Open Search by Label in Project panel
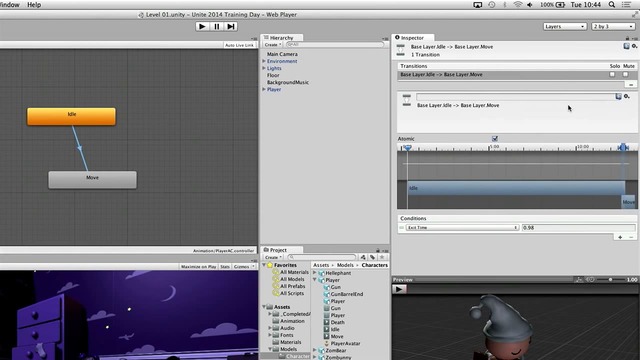 coord(372,257)
